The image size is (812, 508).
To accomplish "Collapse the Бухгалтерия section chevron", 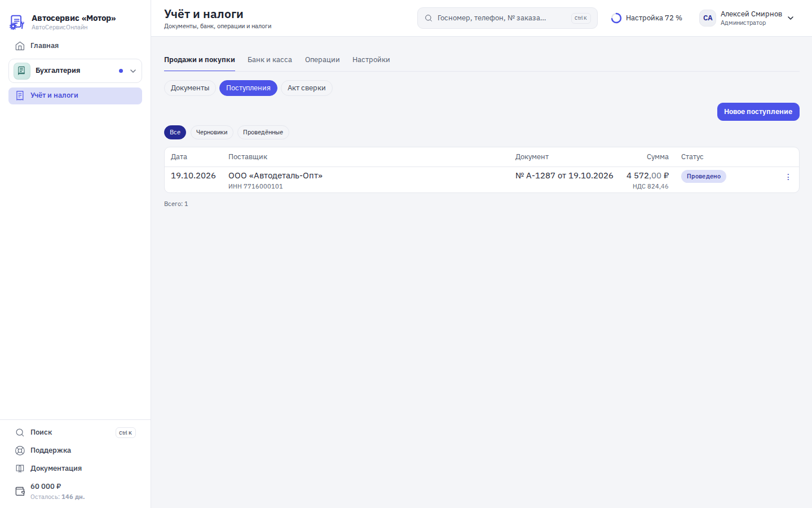I will pyautogui.click(x=133, y=71).
